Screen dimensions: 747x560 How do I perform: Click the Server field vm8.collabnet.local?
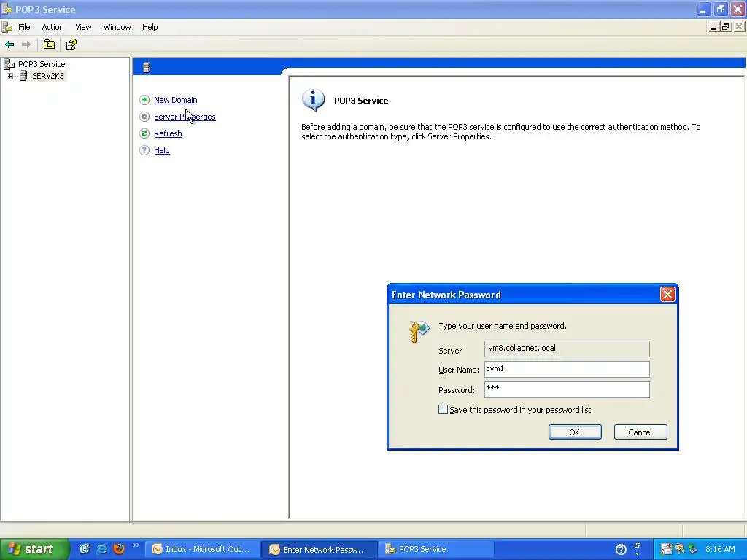click(567, 349)
